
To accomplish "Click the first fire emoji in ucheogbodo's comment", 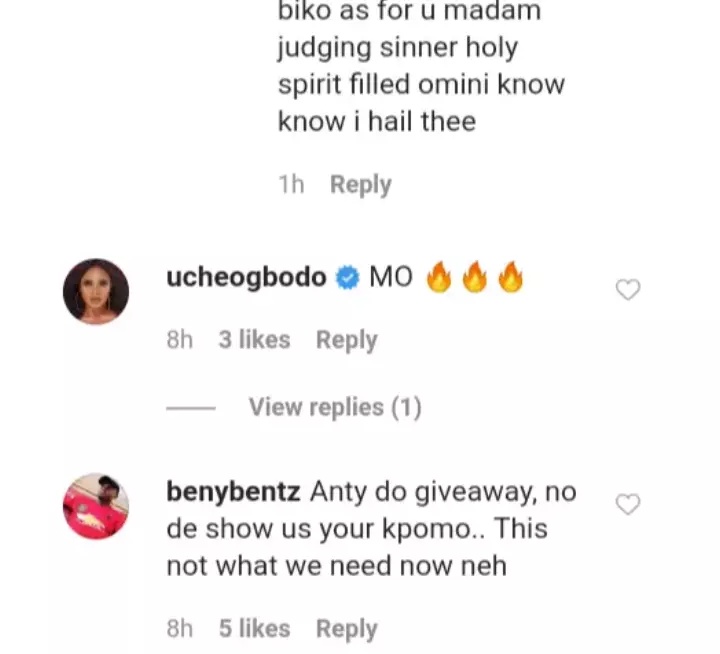I will [438, 278].
